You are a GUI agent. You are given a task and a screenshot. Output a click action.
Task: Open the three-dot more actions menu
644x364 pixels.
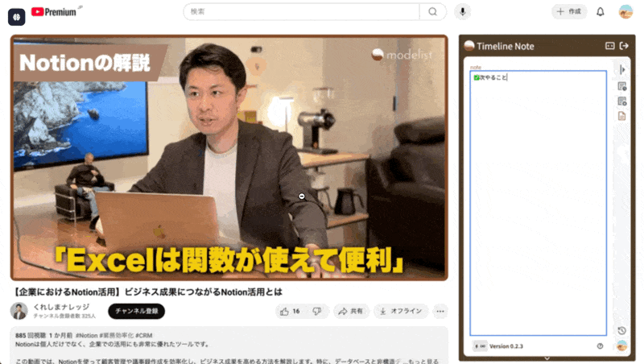point(440,311)
